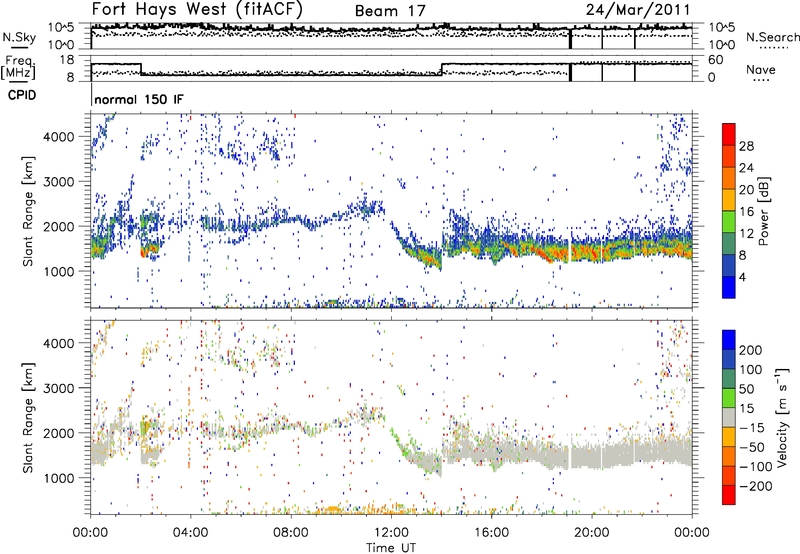Click the 'Time UT' axis title
The width and height of the screenshot is (800, 554).
(x=391, y=548)
